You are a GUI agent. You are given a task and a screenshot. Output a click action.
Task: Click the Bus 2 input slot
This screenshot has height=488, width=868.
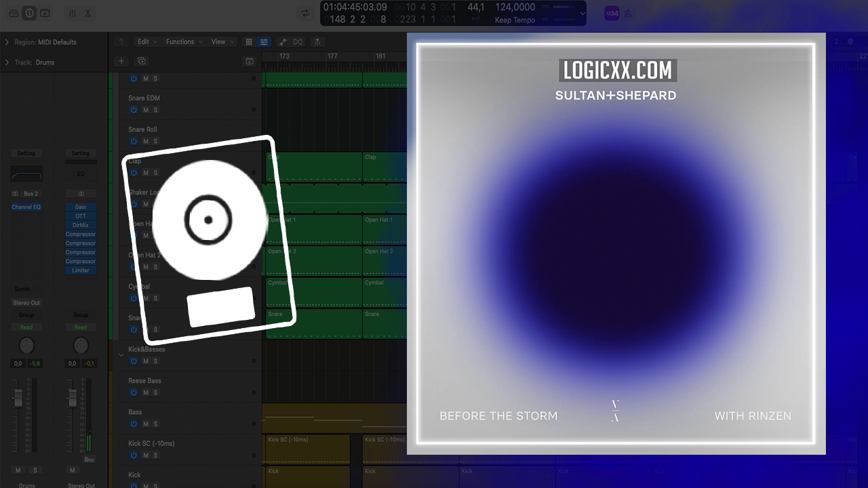[31, 194]
